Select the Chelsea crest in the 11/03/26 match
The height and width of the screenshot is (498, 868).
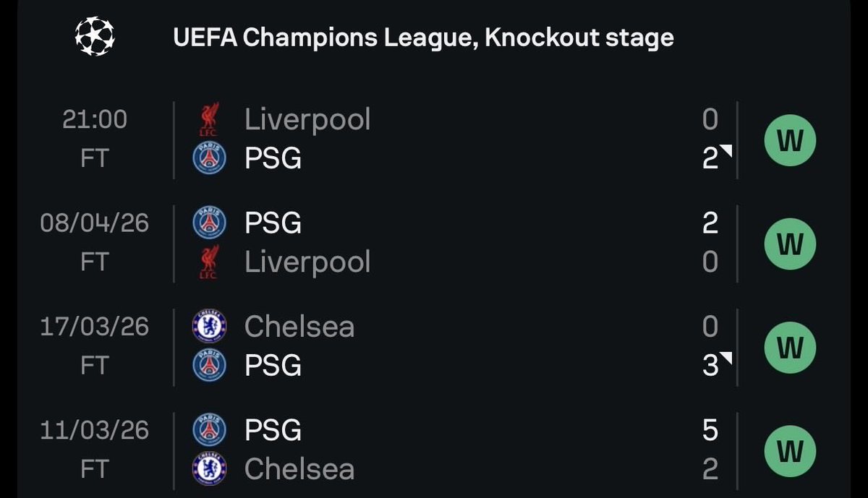[x=209, y=469]
